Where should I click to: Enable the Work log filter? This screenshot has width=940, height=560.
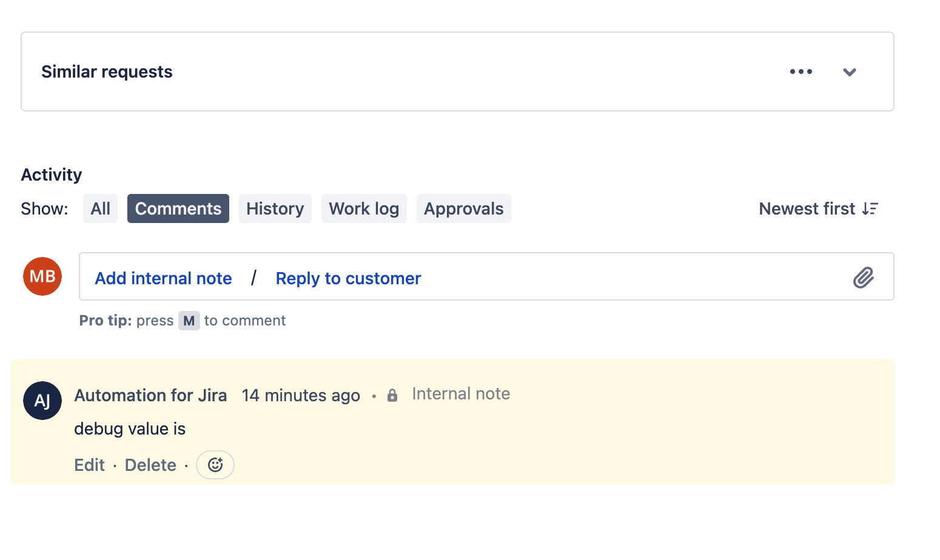tap(364, 208)
